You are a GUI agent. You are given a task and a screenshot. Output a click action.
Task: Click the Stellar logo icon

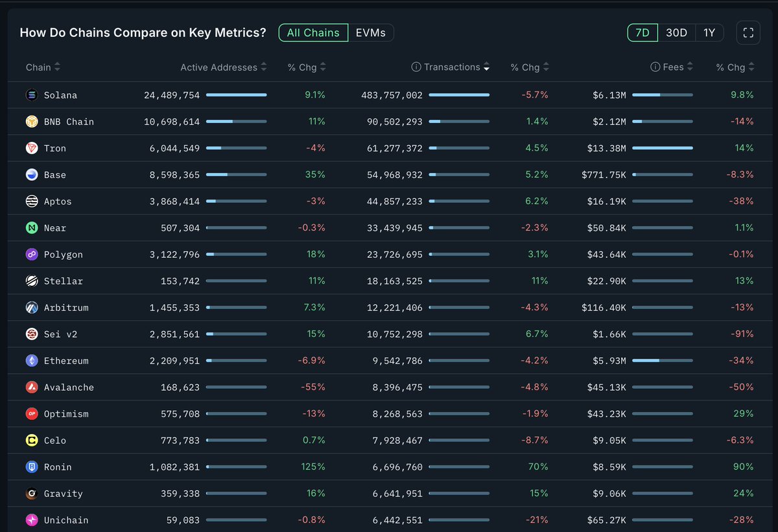point(32,281)
